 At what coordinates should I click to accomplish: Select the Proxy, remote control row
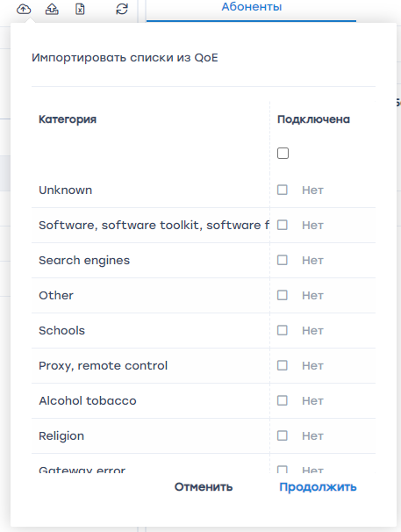click(204, 366)
